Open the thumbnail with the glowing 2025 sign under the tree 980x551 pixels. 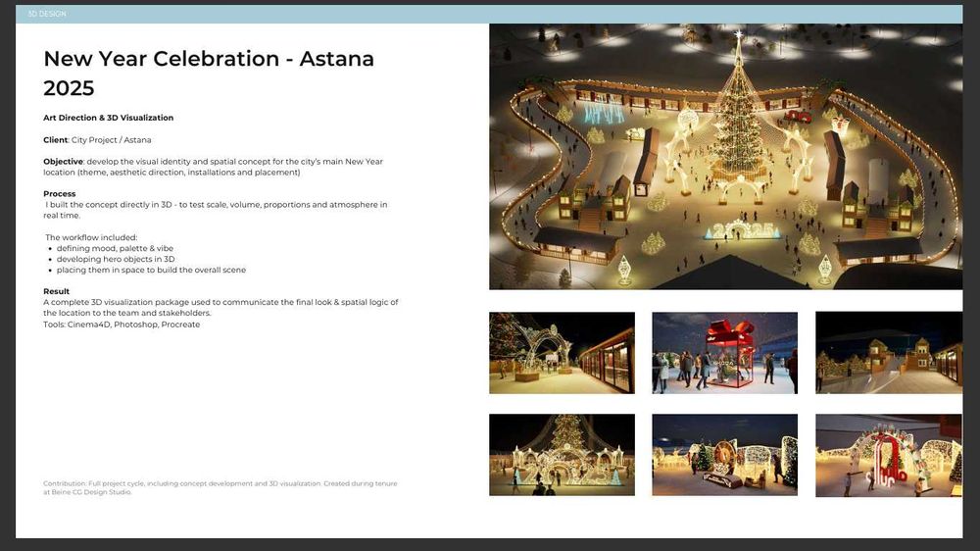(x=562, y=455)
